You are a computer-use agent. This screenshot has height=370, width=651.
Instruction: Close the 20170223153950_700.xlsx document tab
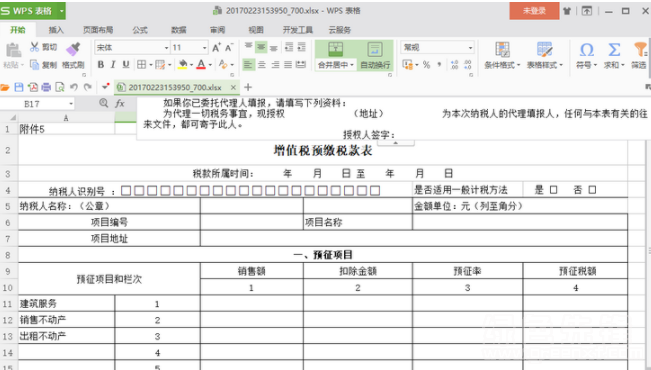(233, 87)
